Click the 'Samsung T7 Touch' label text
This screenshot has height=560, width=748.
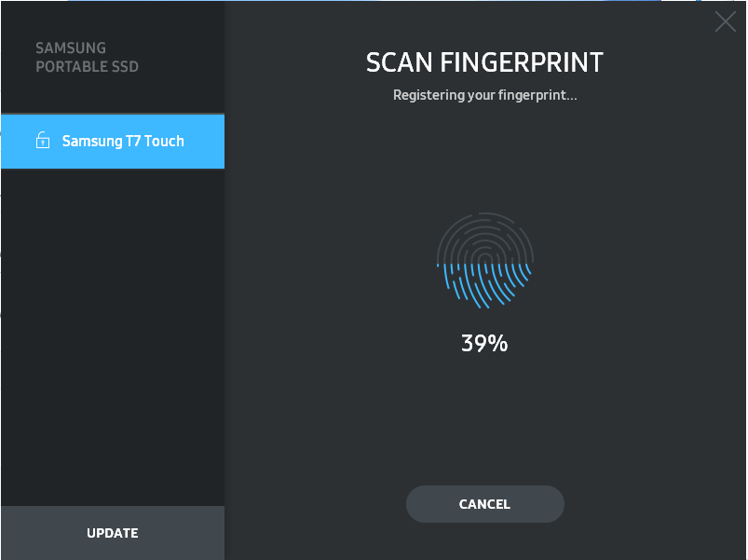point(123,142)
